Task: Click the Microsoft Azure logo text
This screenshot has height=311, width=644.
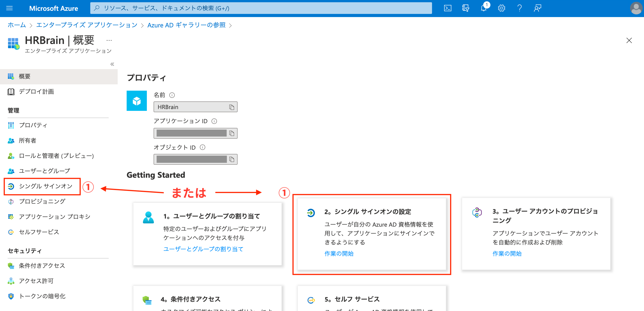Action: point(53,8)
